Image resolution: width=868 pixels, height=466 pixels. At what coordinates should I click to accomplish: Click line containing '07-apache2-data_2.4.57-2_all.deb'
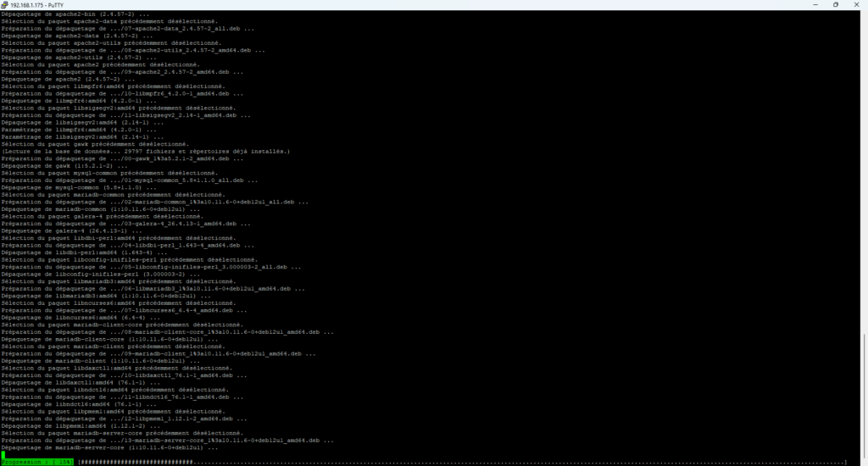point(128,28)
